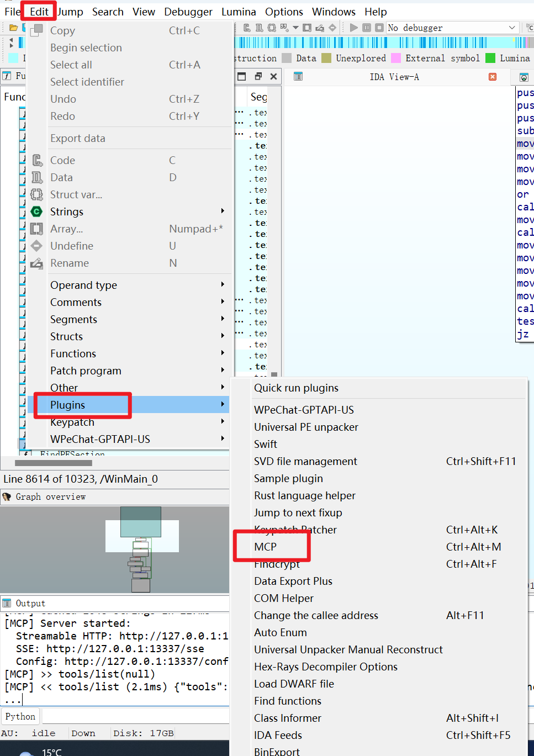Click the 'Disk: 17GB' status entry
534x756 pixels.
144,733
